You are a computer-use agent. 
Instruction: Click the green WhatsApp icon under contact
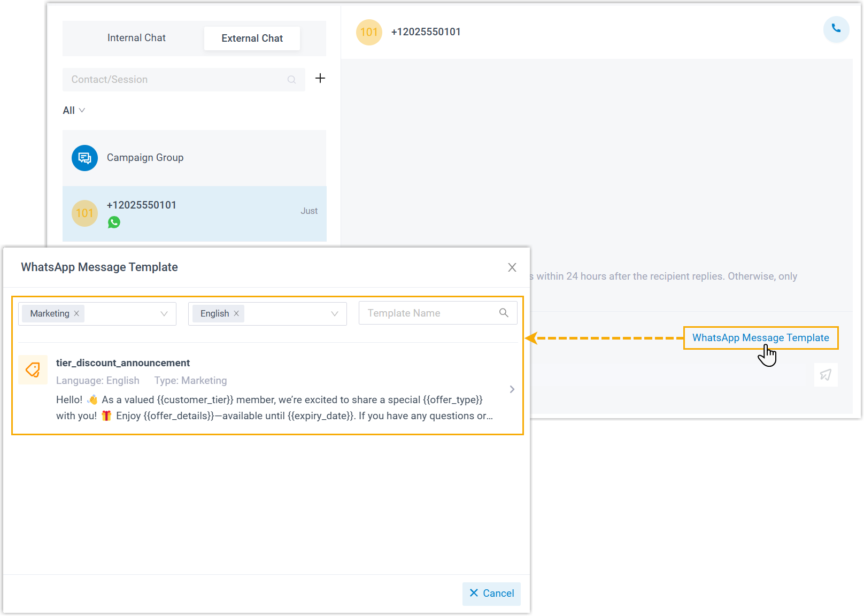click(114, 222)
